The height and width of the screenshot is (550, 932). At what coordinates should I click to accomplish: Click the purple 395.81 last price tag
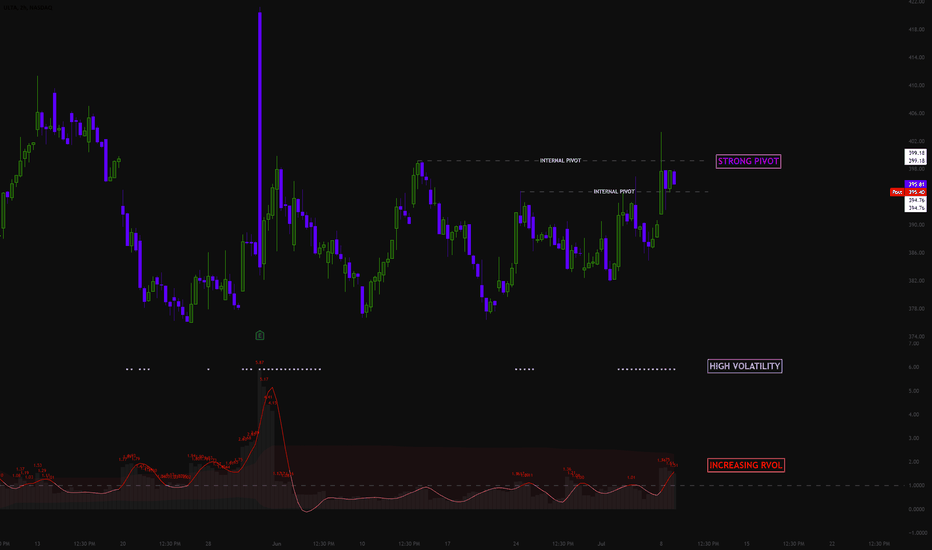pyautogui.click(x=916, y=184)
